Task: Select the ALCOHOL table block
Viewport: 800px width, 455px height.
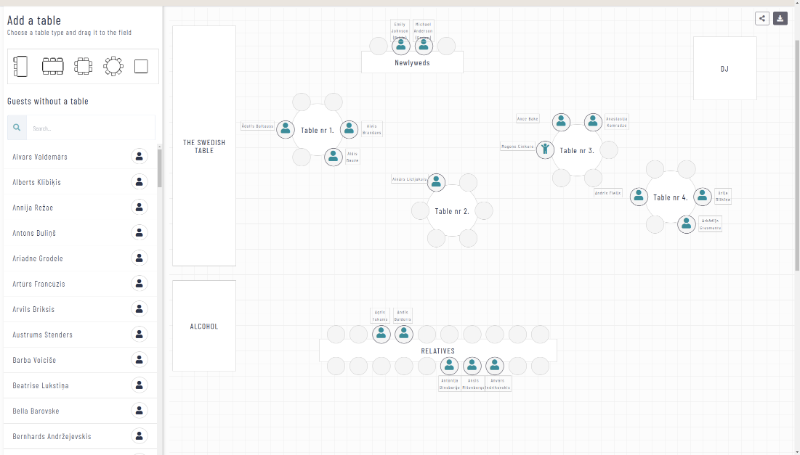Action: point(204,326)
